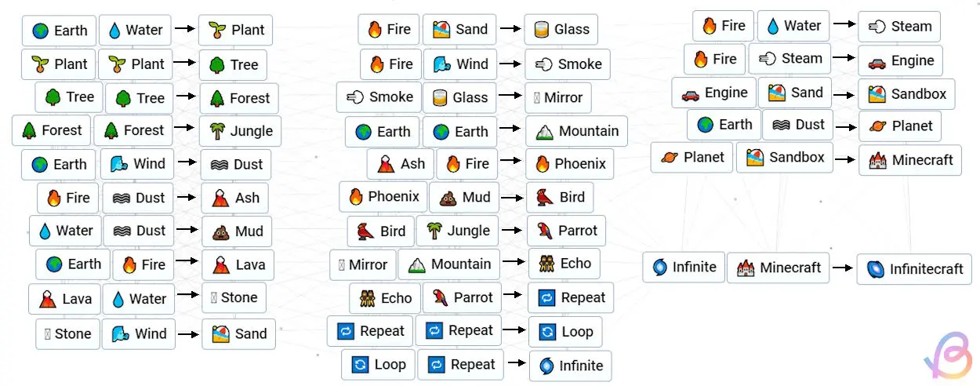The height and width of the screenshot is (386, 980).
Task: Select the Echo result tile
Action: 564,264
